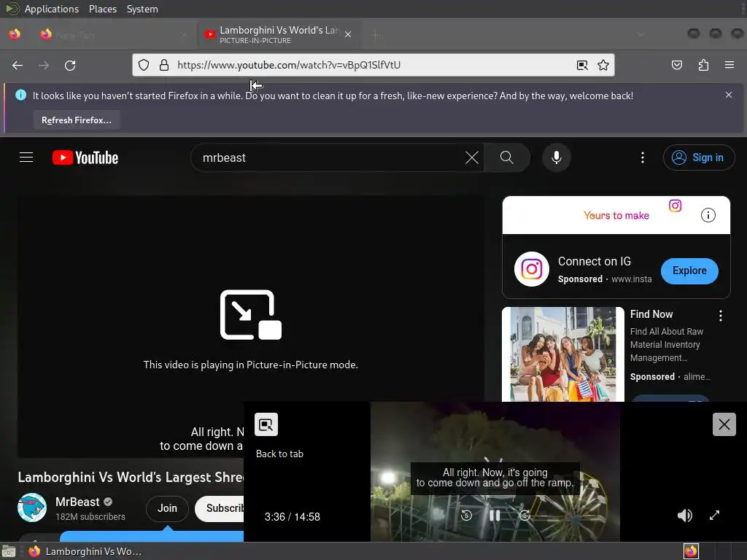Open tracking protection shield icon
The height and width of the screenshot is (560, 747).
144,65
